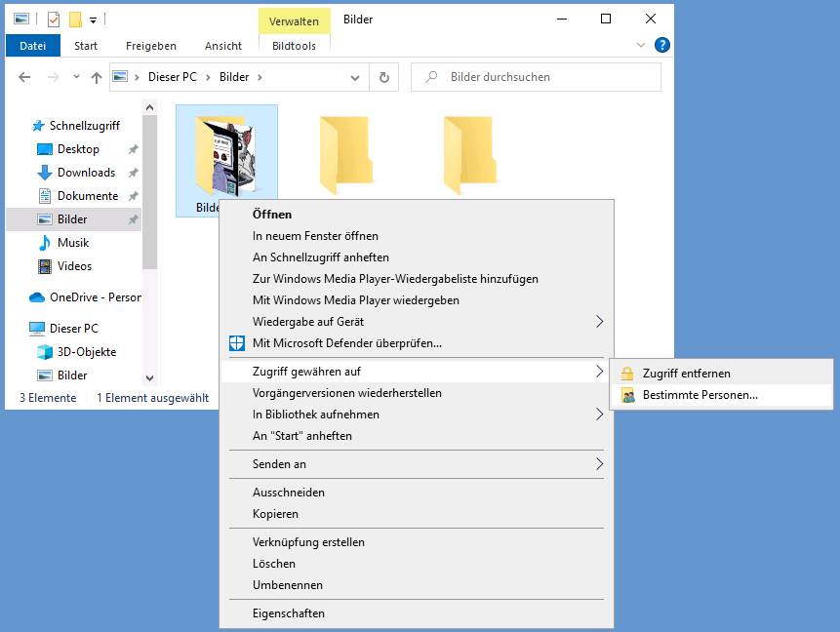This screenshot has height=632, width=840.
Task: Open the Datei menu tab
Action: [x=33, y=46]
